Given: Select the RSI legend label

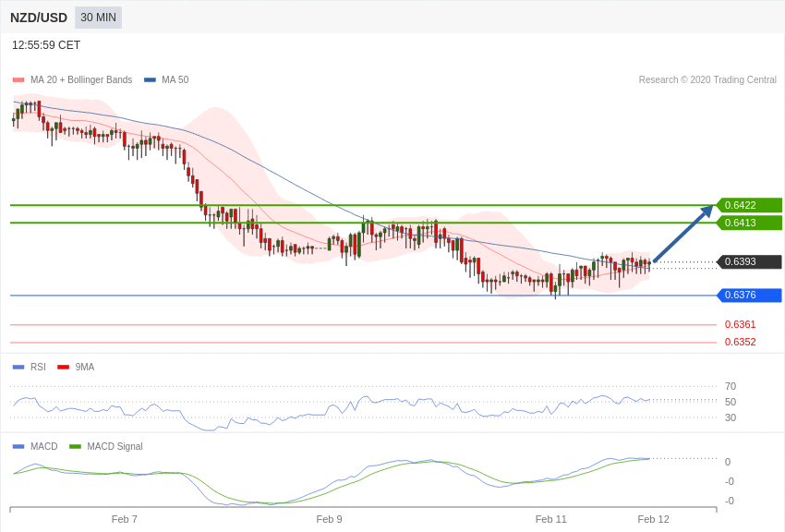Looking at the screenshot, I should point(38,367).
